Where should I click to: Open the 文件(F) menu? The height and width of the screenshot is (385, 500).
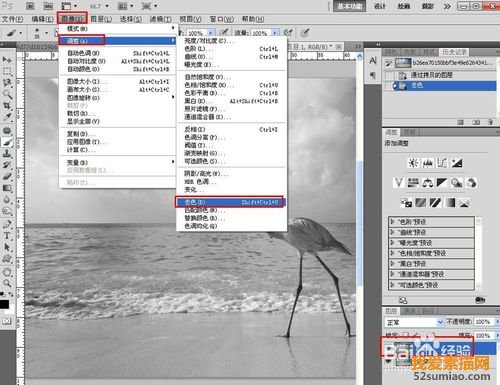coord(13,19)
